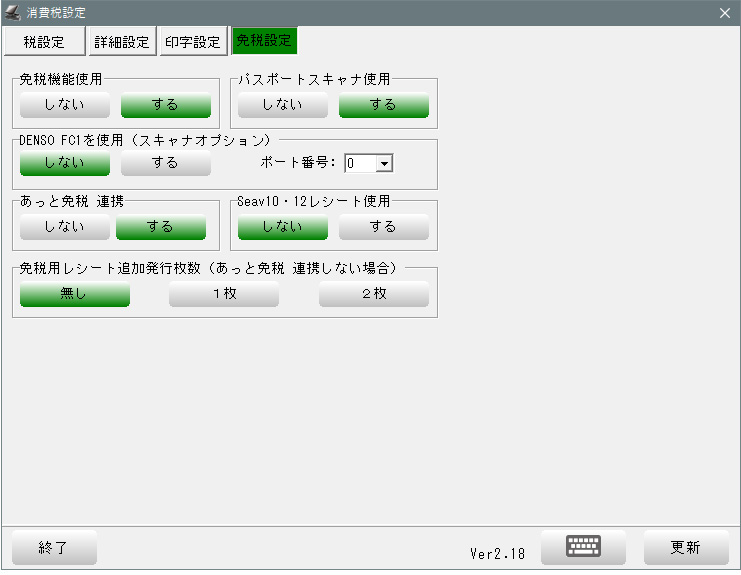Enable 免税機能使用 with する
This screenshot has width=741, height=575.
tap(165, 105)
